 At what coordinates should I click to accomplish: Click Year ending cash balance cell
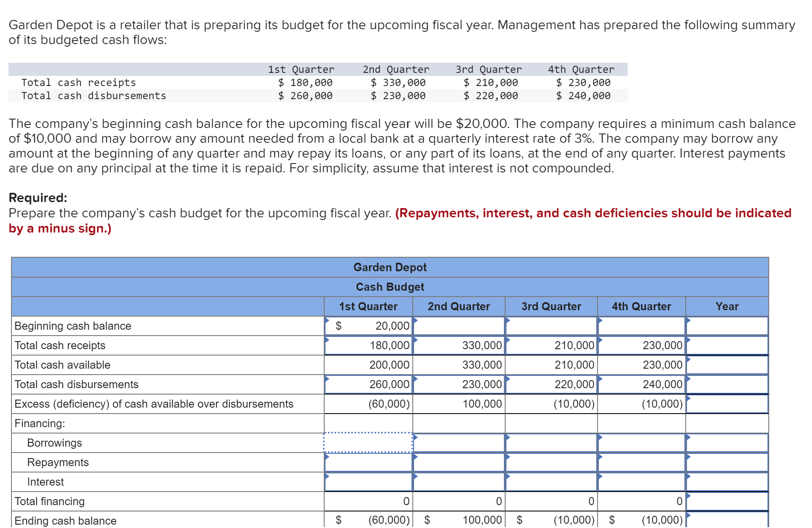coord(727,520)
